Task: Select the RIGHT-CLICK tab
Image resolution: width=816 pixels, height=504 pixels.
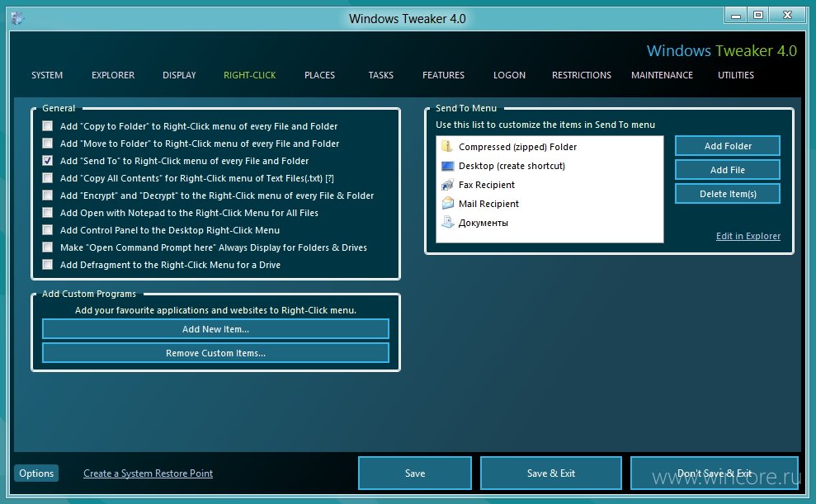Action: [250, 75]
